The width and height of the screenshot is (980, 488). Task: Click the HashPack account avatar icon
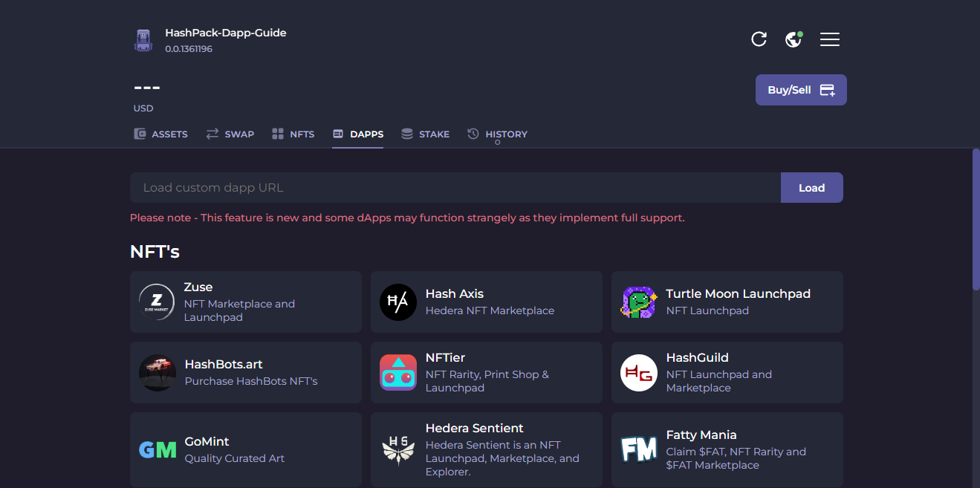(x=143, y=40)
